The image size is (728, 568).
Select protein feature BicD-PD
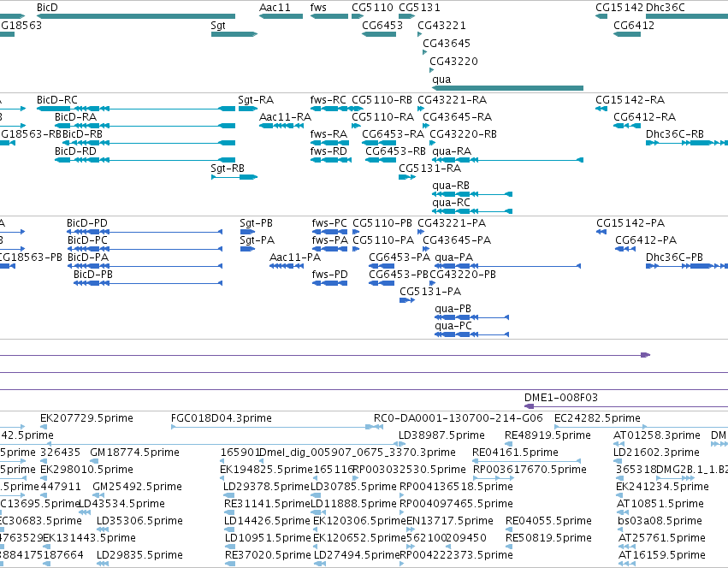click(x=145, y=232)
